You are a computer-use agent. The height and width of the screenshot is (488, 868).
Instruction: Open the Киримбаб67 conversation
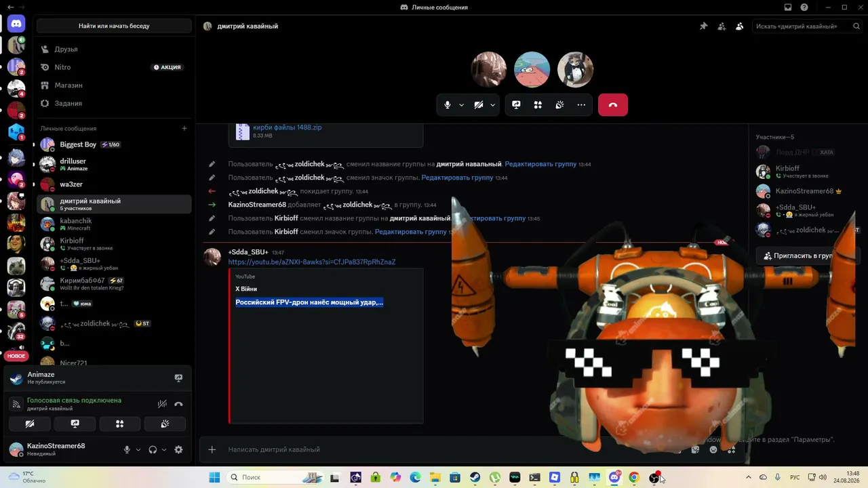[114, 283]
